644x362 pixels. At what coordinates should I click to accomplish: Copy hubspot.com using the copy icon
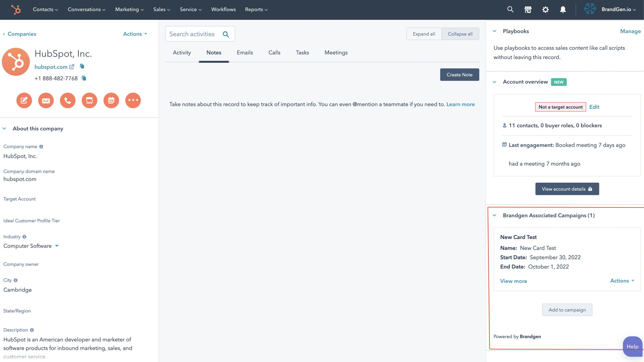(82, 66)
